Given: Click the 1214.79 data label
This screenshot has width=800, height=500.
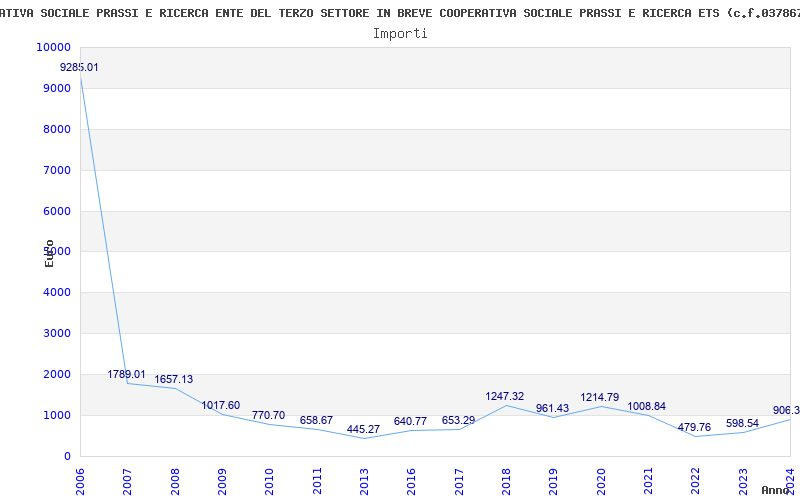Looking at the screenshot, I should (x=600, y=398).
